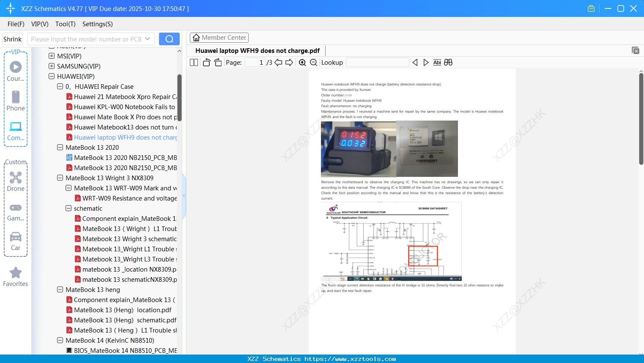The height and width of the screenshot is (363, 644).
Task: Open Huawei Mate Book X Pro PDF
Action: [x=122, y=117]
